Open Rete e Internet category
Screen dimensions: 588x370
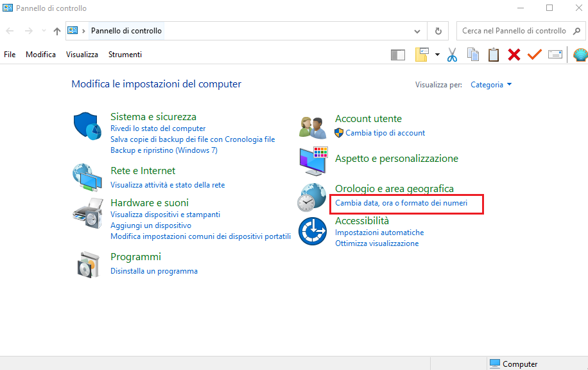click(143, 171)
